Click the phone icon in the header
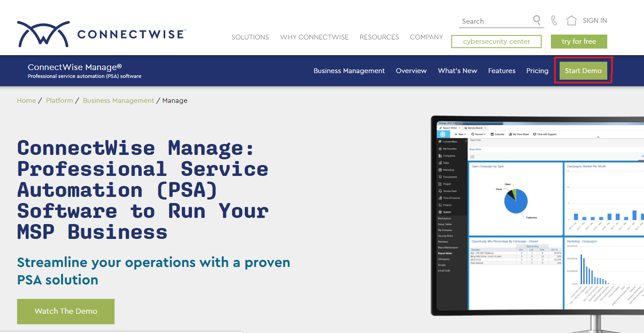 coord(553,20)
